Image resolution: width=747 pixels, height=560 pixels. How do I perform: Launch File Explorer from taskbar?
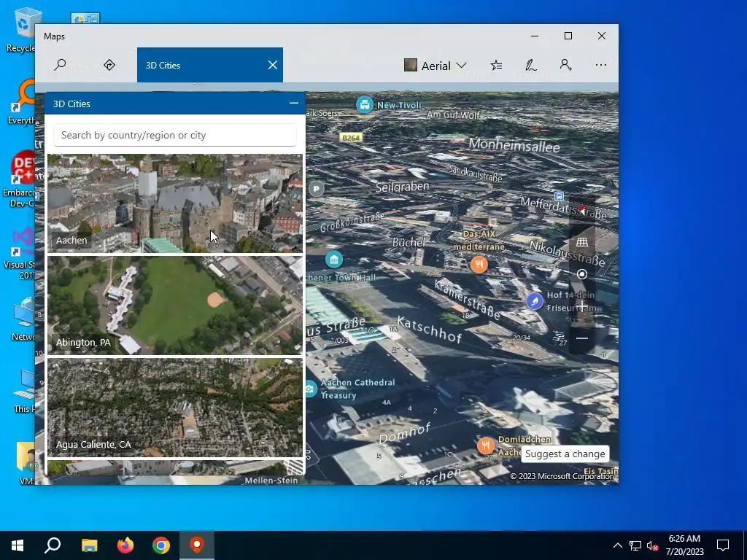pos(89,545)
